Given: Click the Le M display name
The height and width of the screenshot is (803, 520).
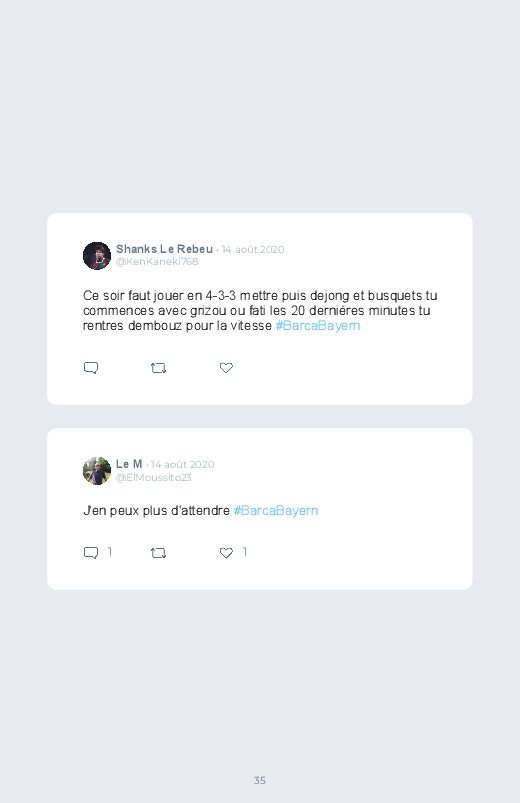Looking at the screenshot, I should [129, 464].
